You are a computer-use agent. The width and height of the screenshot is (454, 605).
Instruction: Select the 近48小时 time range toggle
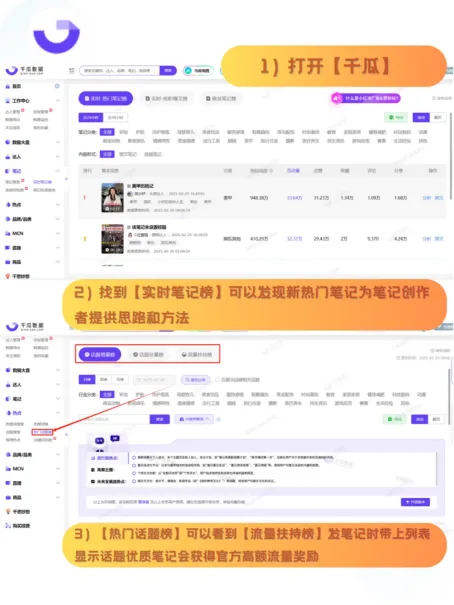click(x=115, y=117)
